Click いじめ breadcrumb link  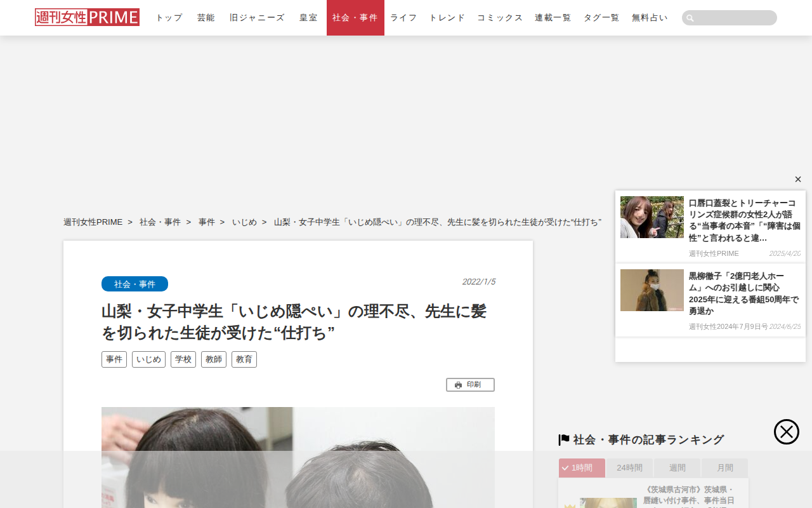point(244,222)
